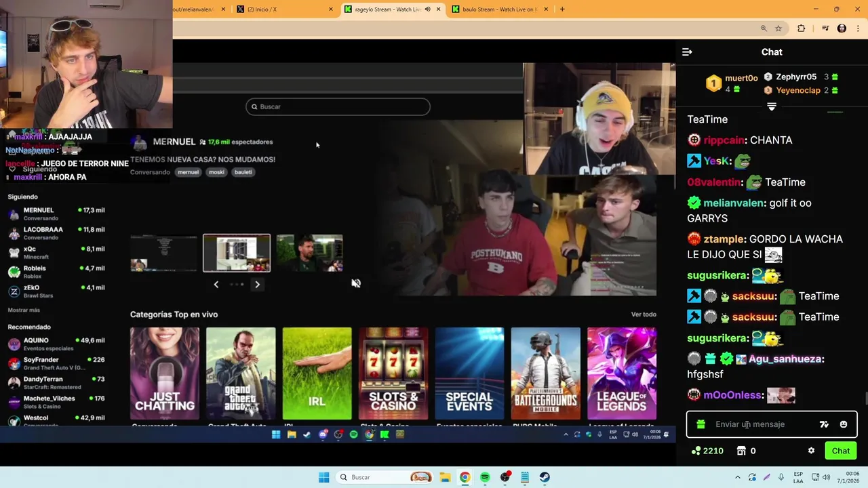Image resolution: width=868 pixels, height=488 pixels.
Task: Open zEkO channel in sidebar
Action: (x=56, y=291)
